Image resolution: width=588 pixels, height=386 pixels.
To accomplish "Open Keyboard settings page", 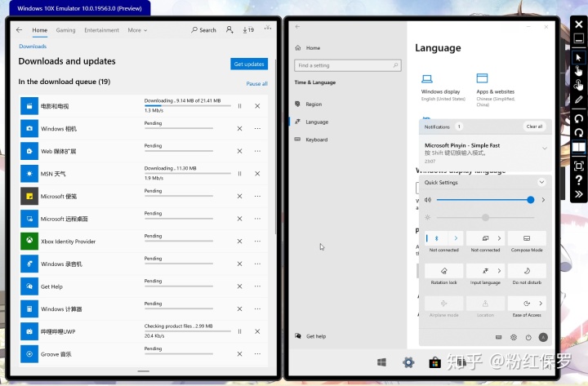I will coord(311,140).
